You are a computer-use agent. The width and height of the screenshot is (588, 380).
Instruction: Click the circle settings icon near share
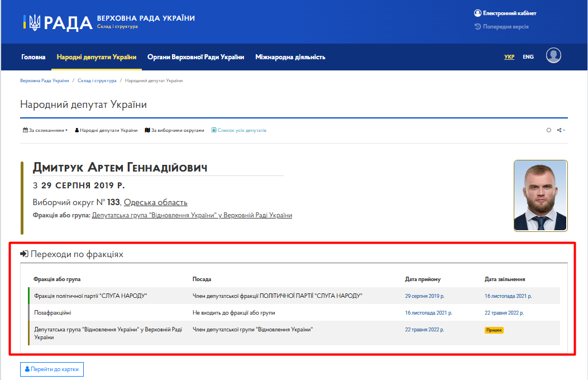548,130
